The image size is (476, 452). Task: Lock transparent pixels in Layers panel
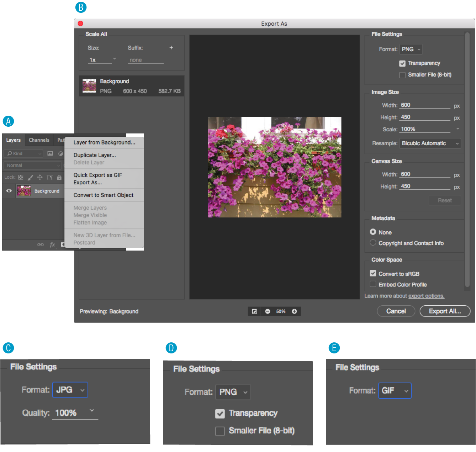click(x=21, y=177)
